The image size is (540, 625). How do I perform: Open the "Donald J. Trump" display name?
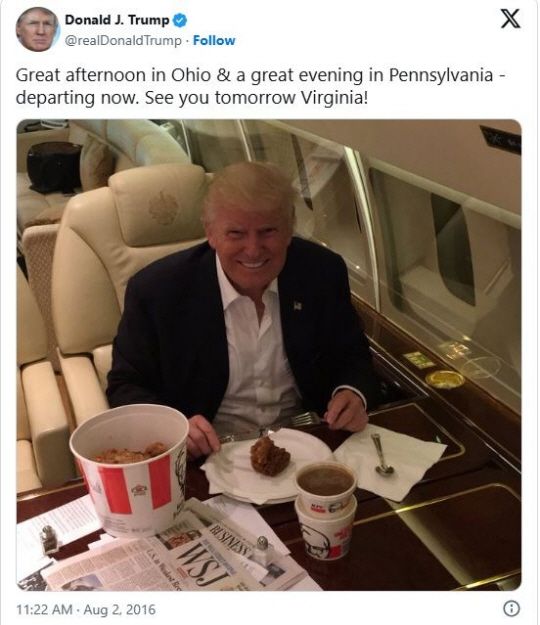(x=117, y=20)
